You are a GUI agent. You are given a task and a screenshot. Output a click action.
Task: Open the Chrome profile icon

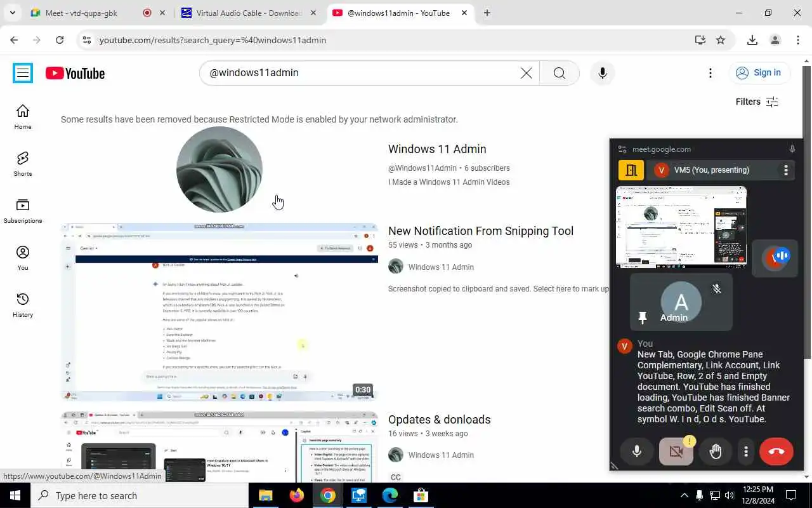point(775,40)
